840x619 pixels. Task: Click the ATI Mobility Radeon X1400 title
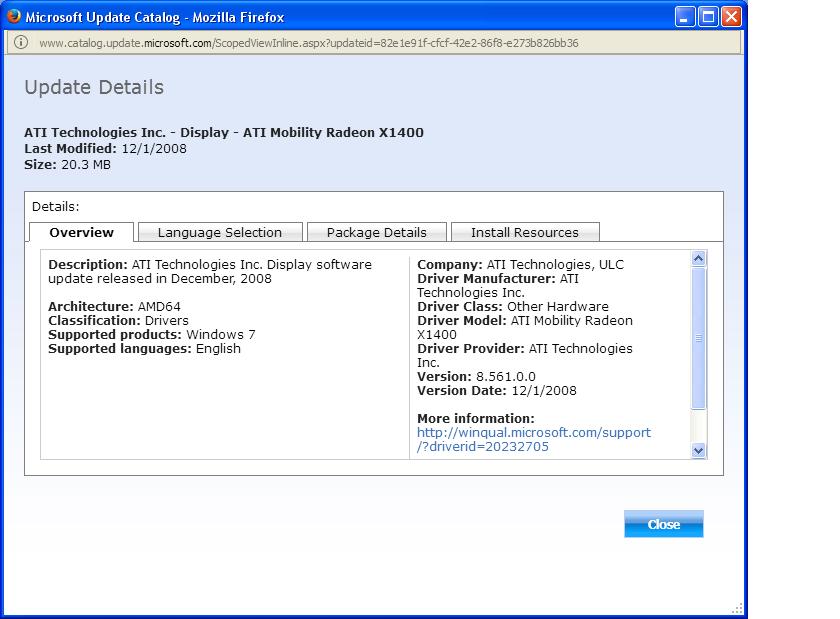pos(224,132)
